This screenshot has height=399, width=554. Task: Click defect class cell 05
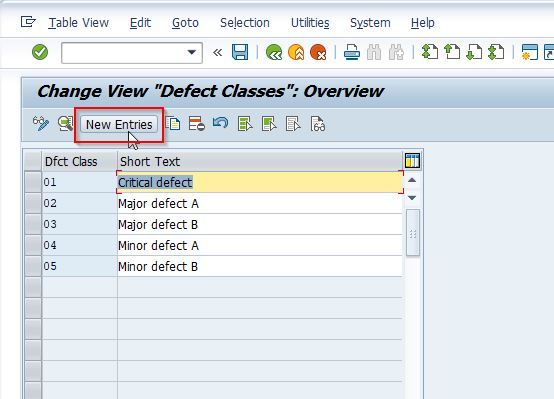(79, 266)
